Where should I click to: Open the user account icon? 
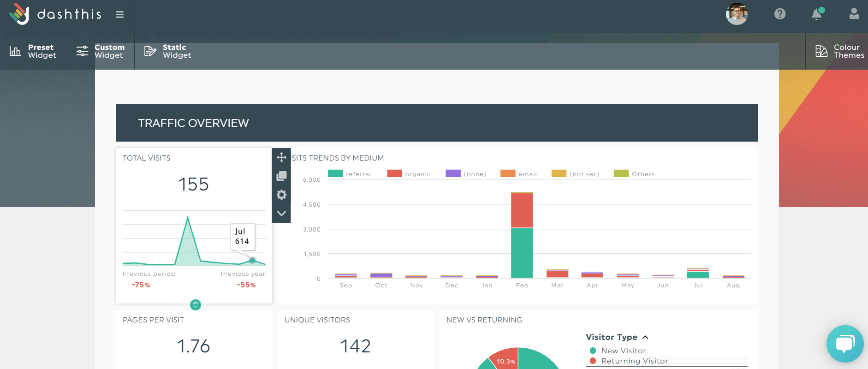click(x=854, y=14)
